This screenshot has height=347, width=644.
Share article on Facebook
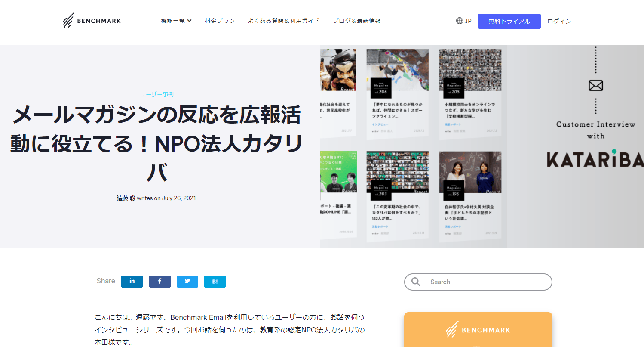tap(160, 282)
